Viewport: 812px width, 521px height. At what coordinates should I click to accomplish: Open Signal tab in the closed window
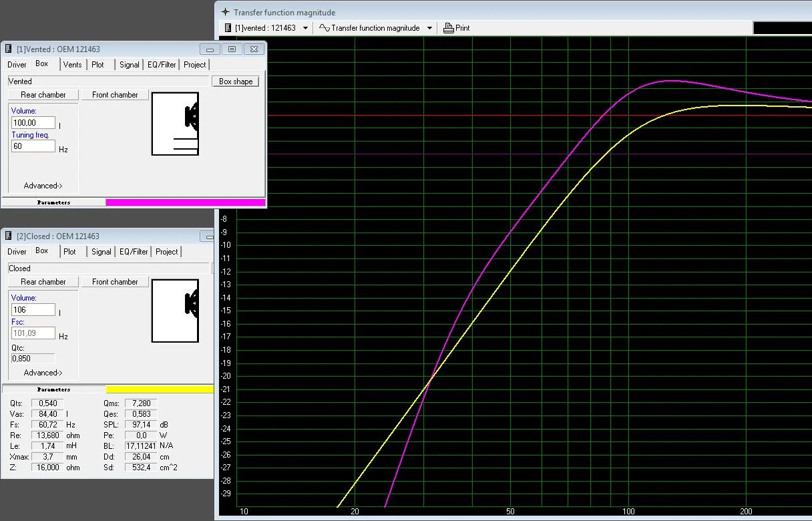pyautogui.click(x=101, y=252)
